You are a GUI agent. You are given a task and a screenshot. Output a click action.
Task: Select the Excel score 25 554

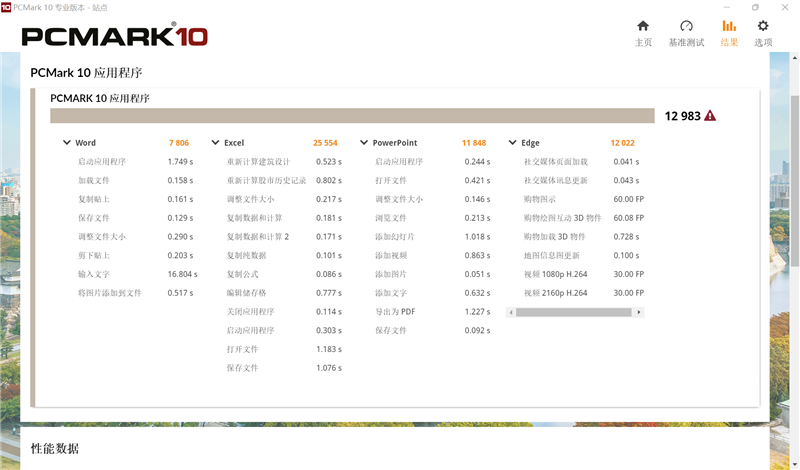[325, 143]
